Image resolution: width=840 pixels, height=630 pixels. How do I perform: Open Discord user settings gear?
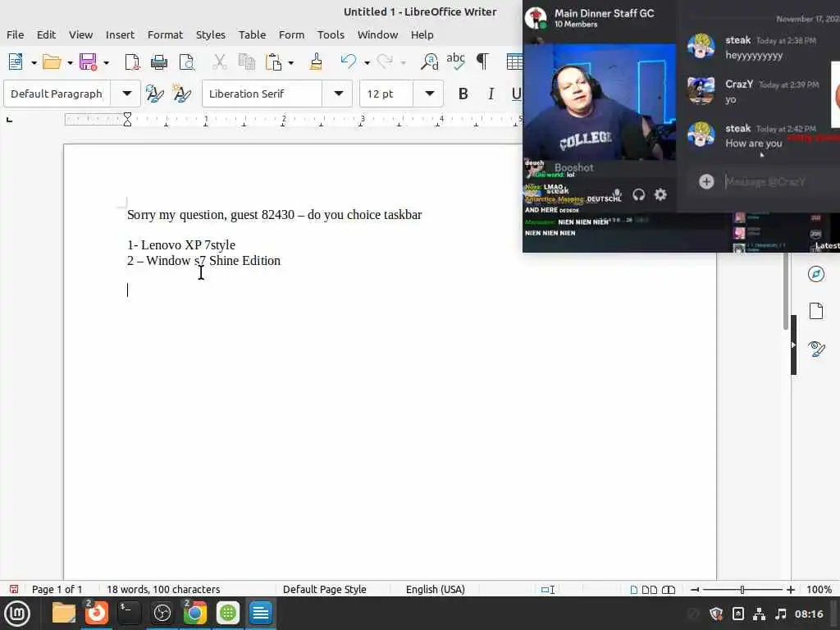click(660, 194)
